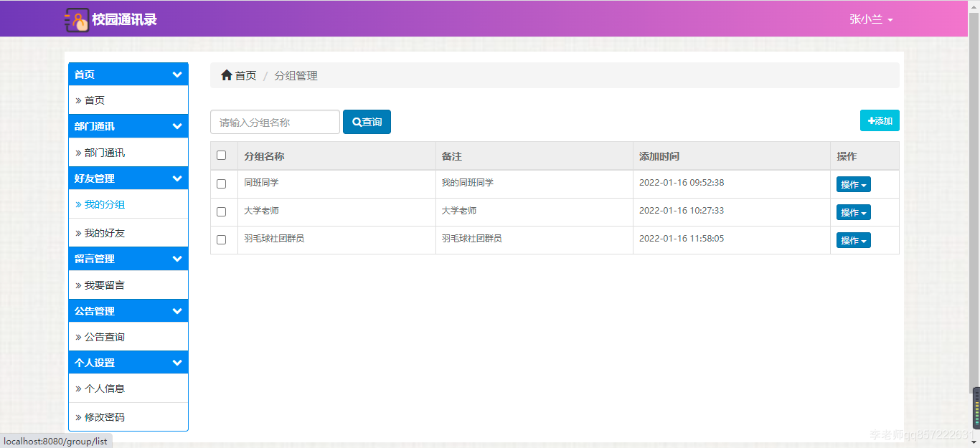Click the home icon in the breadcrumb bar
Image resolution: width=980 pixels, height=448 pixels.
226,75
